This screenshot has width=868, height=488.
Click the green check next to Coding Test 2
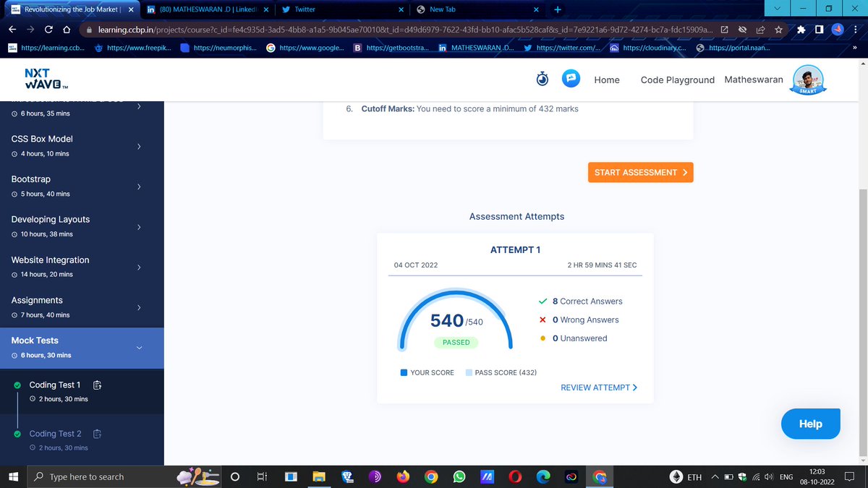tap(17, 434)
